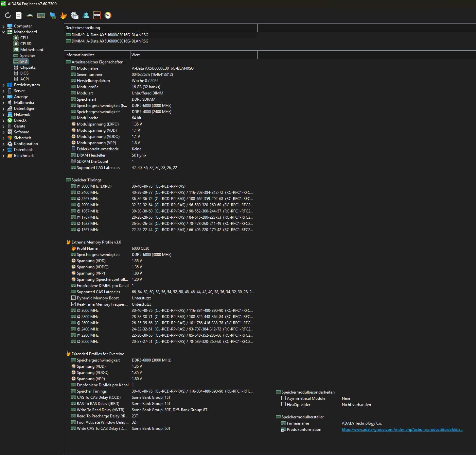Collapse the Motherboard tree node
Screen dimensions: 476x455
(3, 32)
